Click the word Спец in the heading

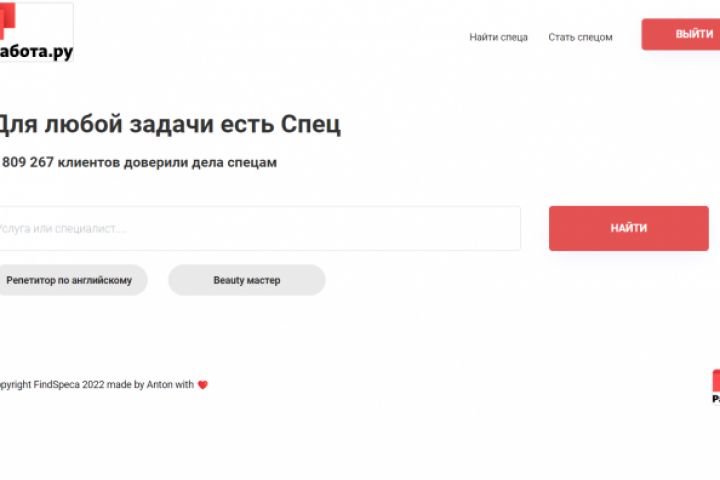point(311,125)
